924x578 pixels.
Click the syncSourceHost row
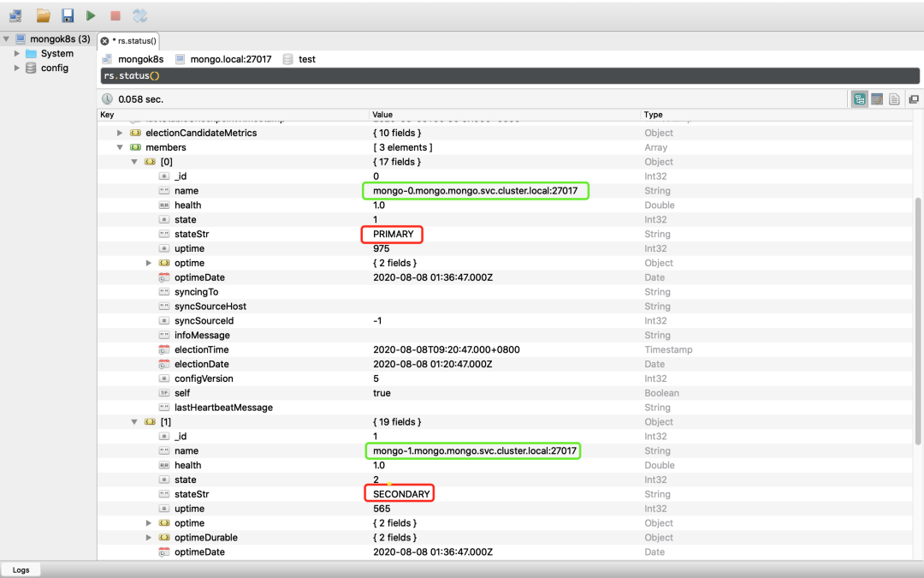click(x=505, y=306)
